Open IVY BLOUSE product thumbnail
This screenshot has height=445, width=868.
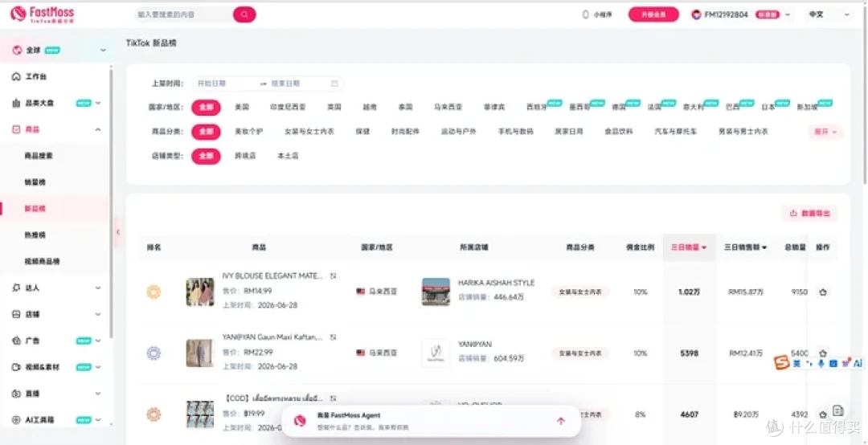tap(200, 292)
